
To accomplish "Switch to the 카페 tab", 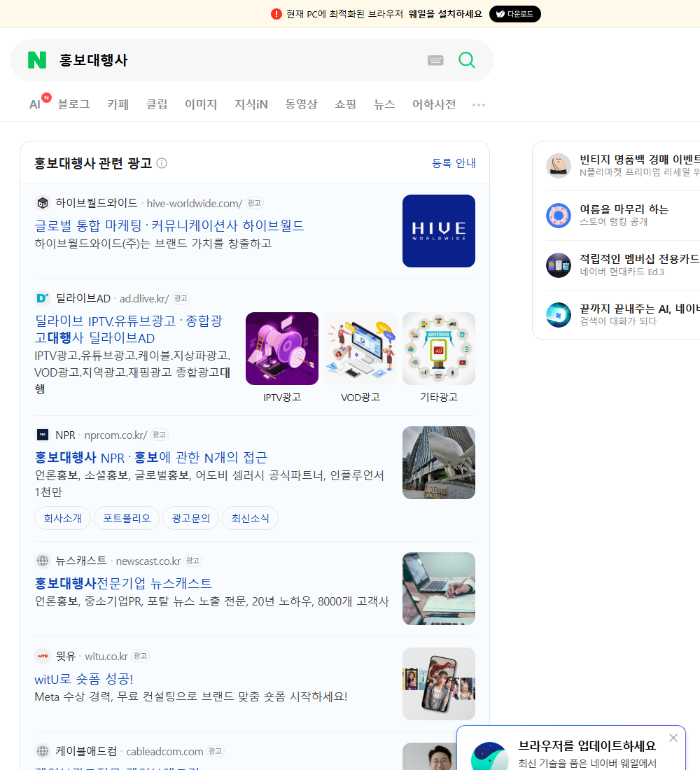I will tap(118, 104).
